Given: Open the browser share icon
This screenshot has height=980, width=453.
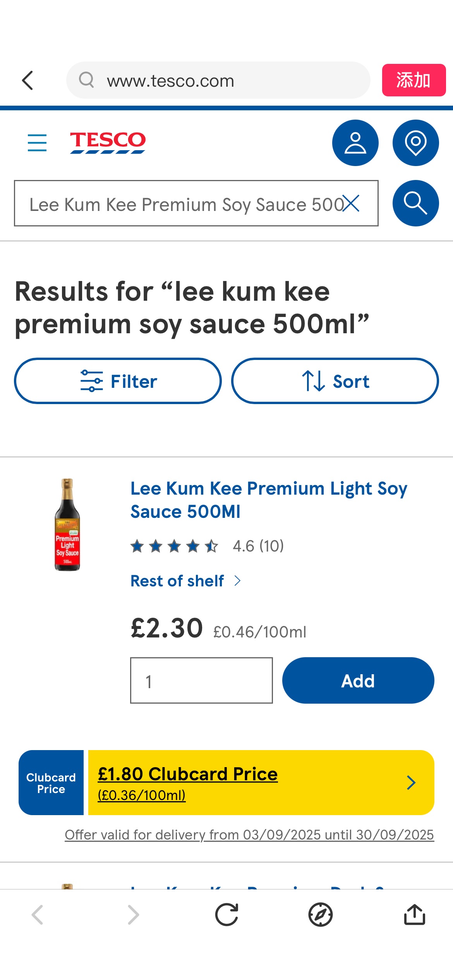Looking at the screenshot, I should coord(415,915).
